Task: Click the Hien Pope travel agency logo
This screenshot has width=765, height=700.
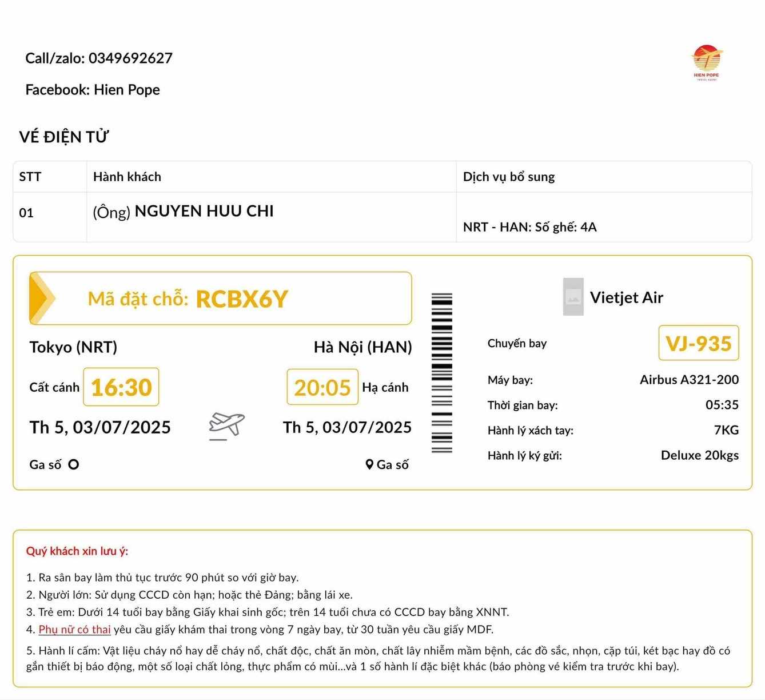Action: [x=706, y=62]
